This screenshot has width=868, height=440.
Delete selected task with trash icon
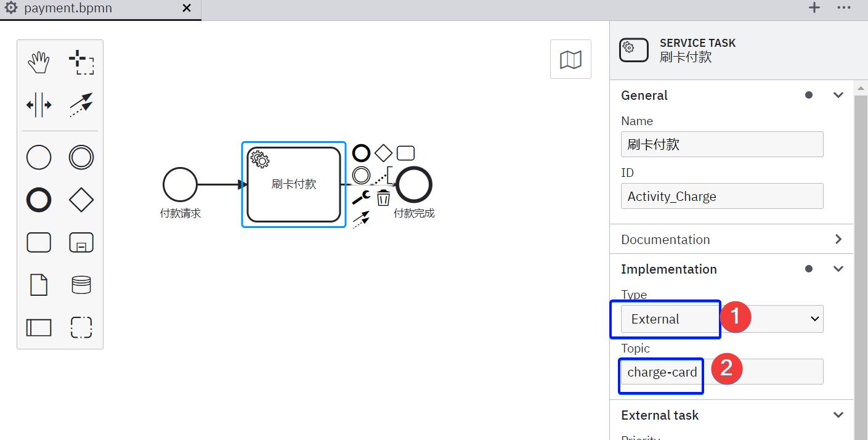pos(383,198)
